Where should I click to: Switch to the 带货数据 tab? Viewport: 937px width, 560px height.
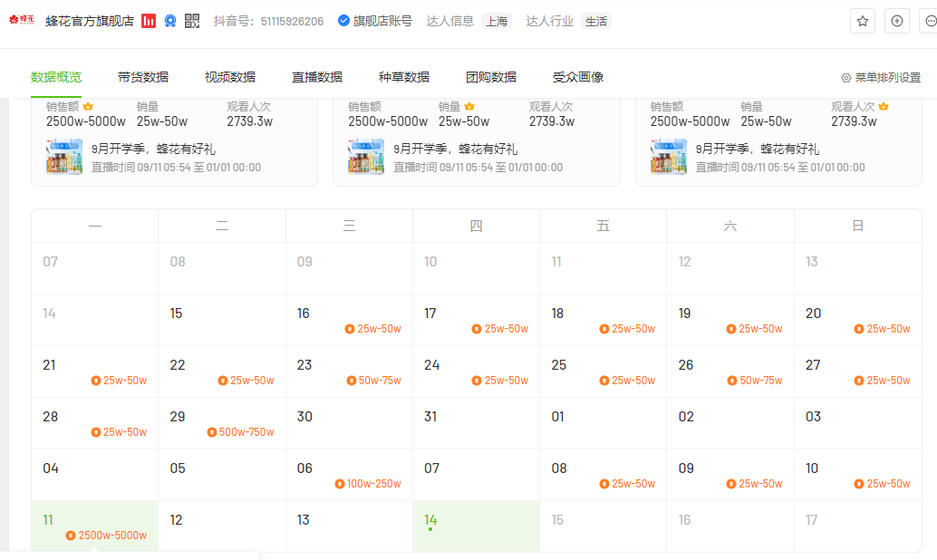pyautogui.click(x=143, y=77)
